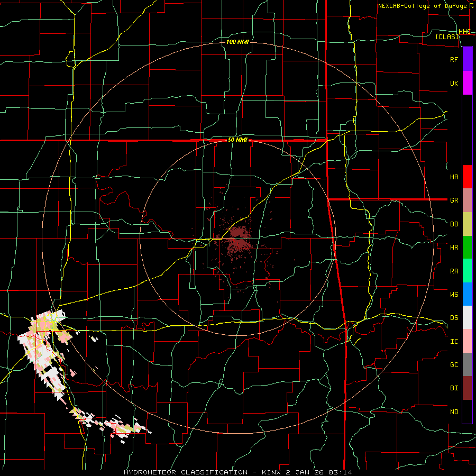This screenshot has height=476, width=476.
Task: Select the IC pink legend swatch
Action: click(x=467, y=341)
